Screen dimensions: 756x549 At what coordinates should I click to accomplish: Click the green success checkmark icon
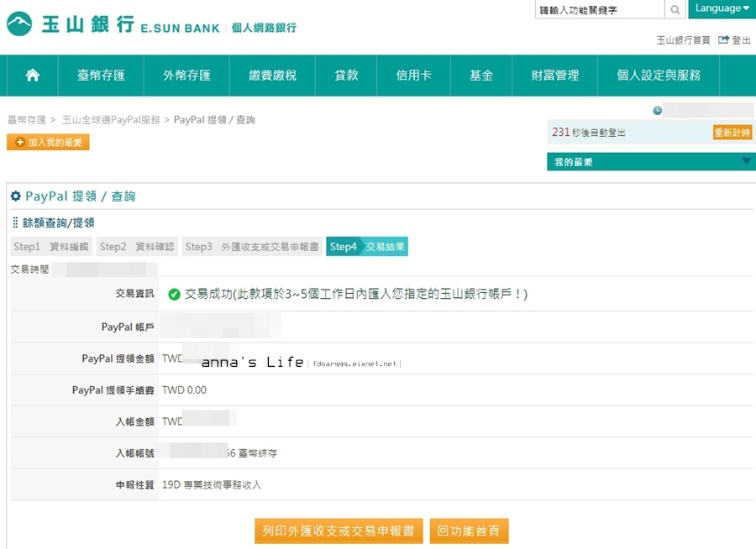click(174, 294)
